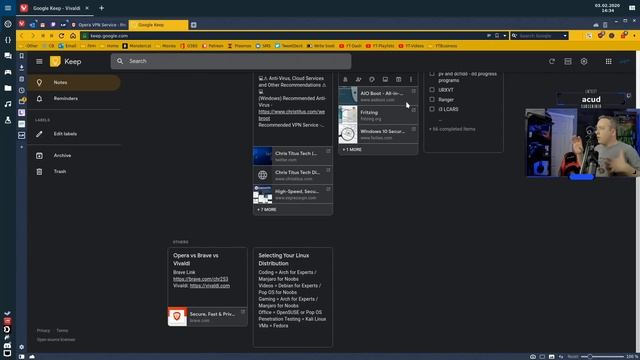Open Vivaldi bookmarks panel icon
This screenshot has width=640, height=360.
point(22,56)
